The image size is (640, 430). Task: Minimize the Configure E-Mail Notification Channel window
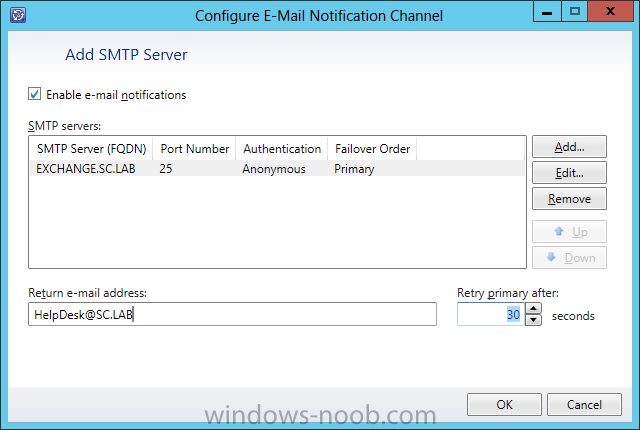point(547,12)
